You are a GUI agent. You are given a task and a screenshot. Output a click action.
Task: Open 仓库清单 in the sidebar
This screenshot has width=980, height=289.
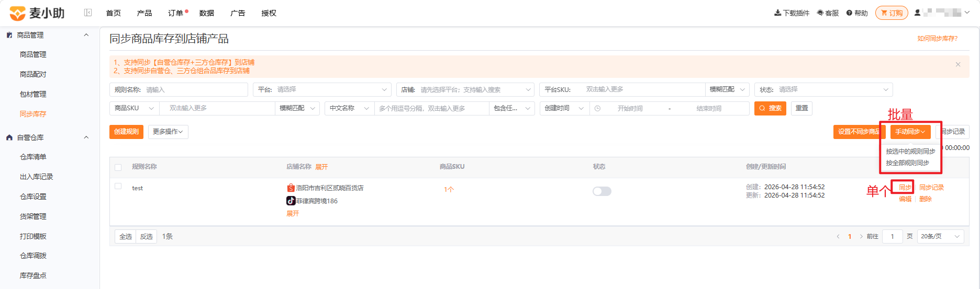(x=33, y=157)
